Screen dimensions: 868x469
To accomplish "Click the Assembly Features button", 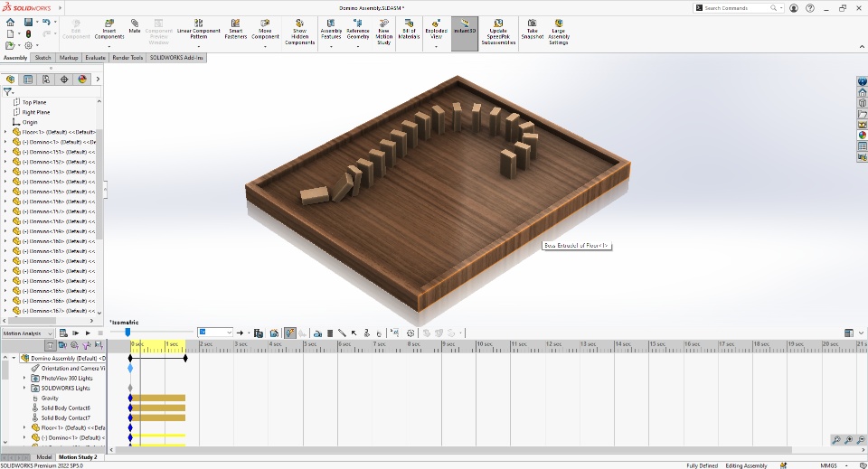I will tap(331, 30).
